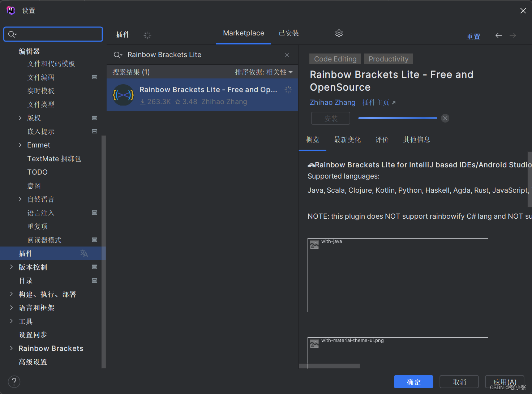The height and width of the screenshot is (394, 532).
Task: Click the 应用(A) button
Action: [505, 382]
